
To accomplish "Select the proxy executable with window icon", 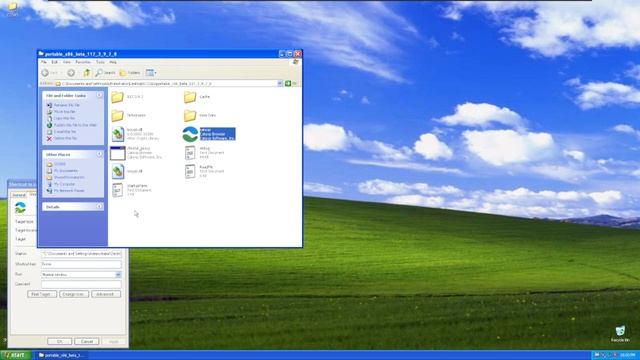I will (136, 153).
